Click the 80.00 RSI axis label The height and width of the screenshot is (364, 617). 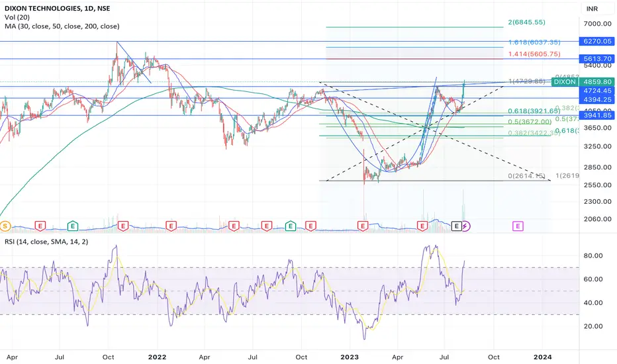tap(593, 255)
